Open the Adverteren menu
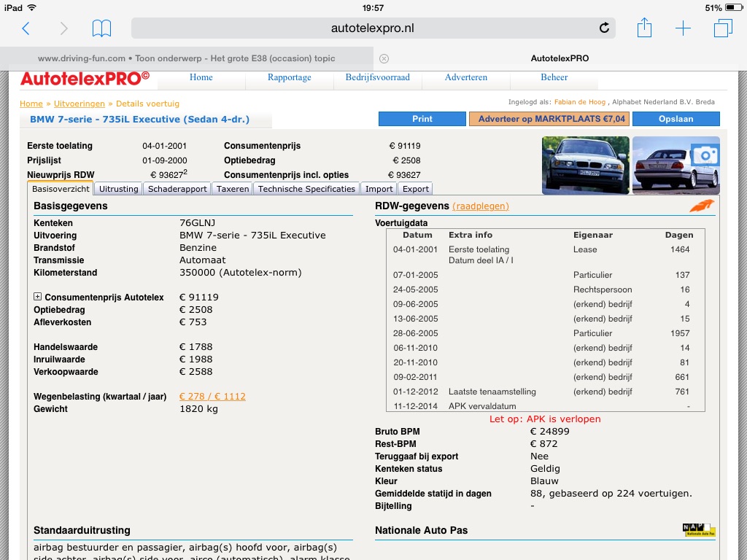Screen dimensions: 747x560 click(466, 77)
